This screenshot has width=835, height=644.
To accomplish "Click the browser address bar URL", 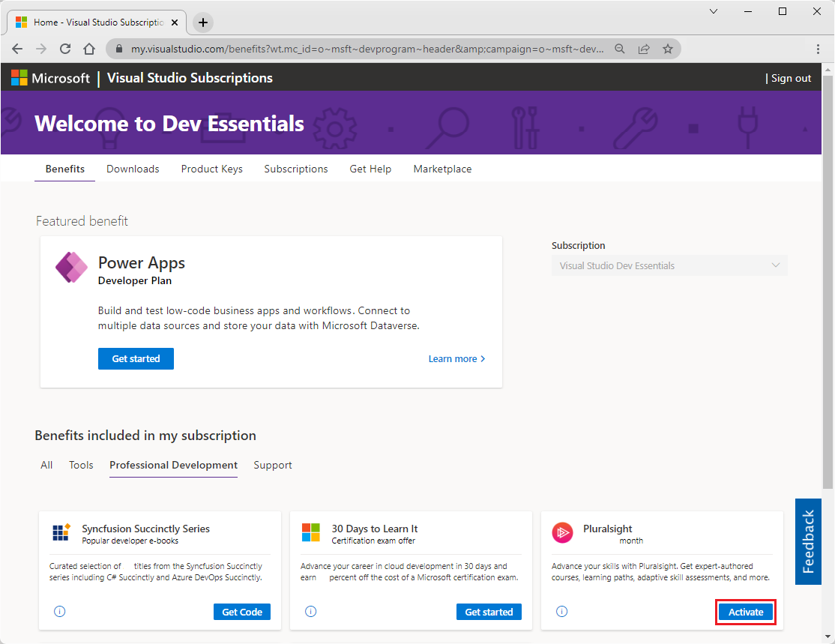I will [x=367, y=49].
